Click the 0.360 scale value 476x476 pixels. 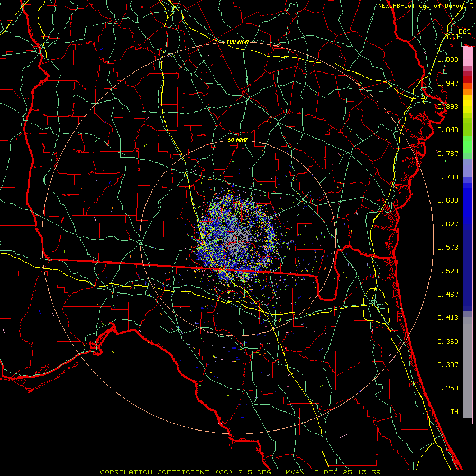pos(448,341)
